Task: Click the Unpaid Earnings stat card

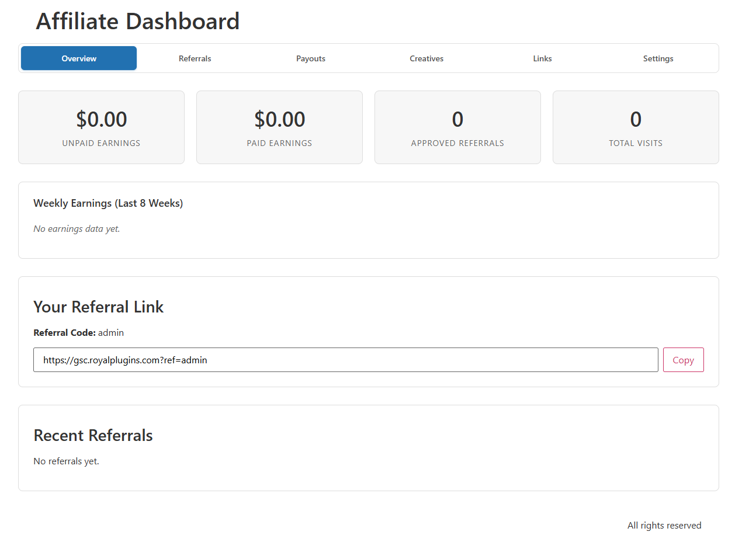Action: 101,127
